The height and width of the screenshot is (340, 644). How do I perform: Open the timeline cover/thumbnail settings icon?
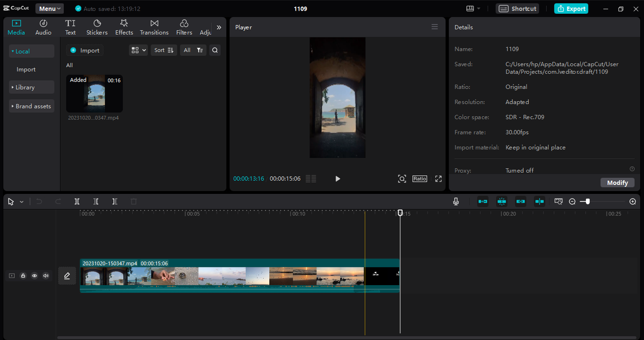pos(558,201)
